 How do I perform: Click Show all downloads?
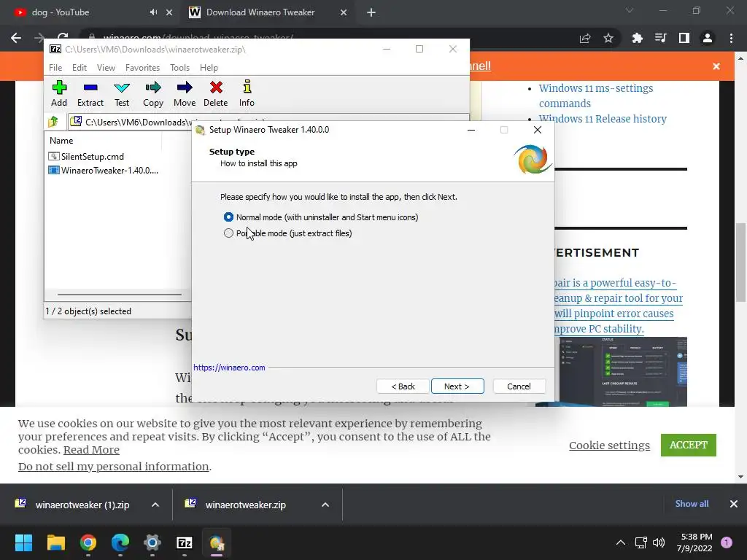(692, 504)
